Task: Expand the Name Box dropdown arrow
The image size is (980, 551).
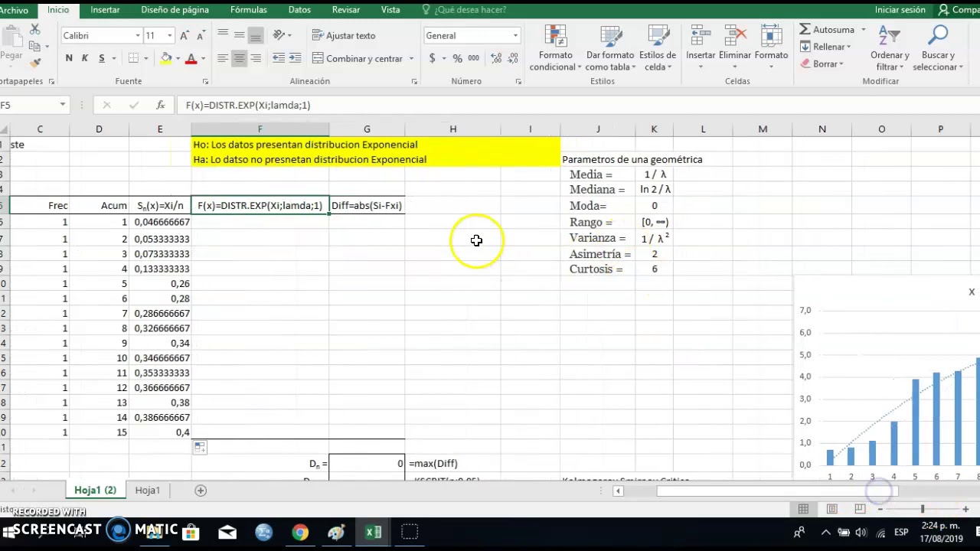Action: pyautogui.click(x=63, y=105)
